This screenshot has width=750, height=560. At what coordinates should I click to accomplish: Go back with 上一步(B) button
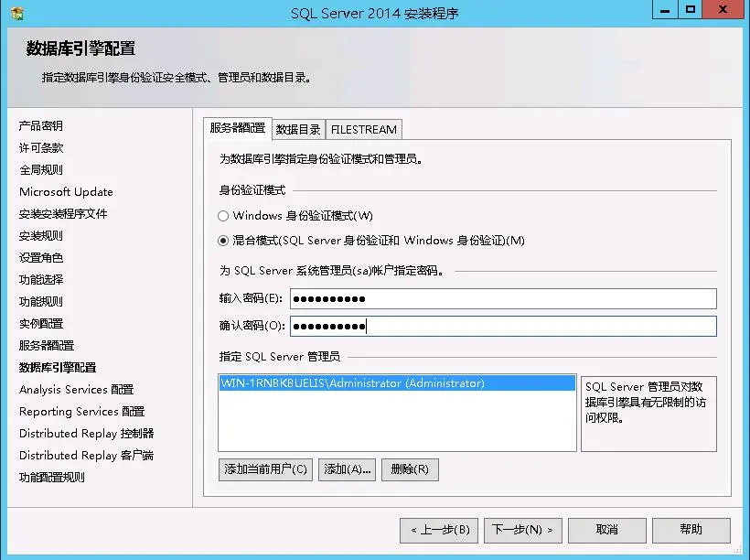pyautogui.click(x=439, y=531)
